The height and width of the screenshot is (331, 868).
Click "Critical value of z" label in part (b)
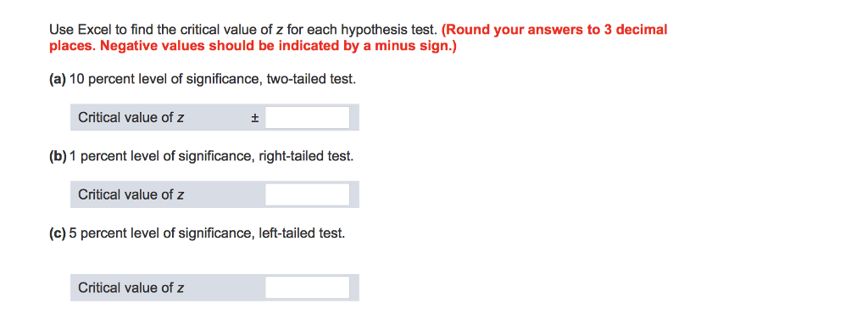(131, 194)
